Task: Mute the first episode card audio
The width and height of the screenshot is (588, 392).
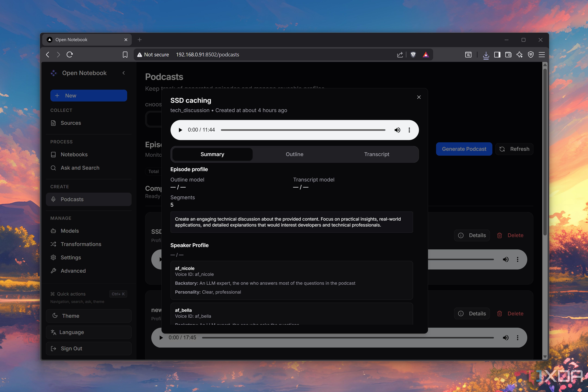Action: point(506,260)
